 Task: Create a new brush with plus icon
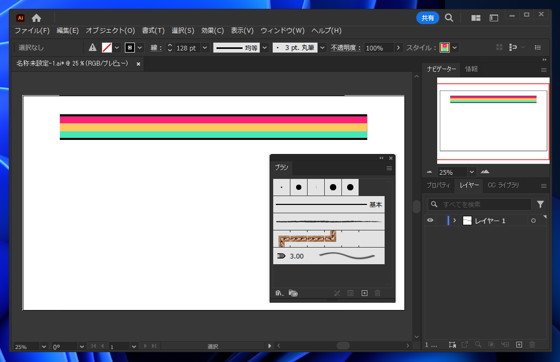coord(364,293)
